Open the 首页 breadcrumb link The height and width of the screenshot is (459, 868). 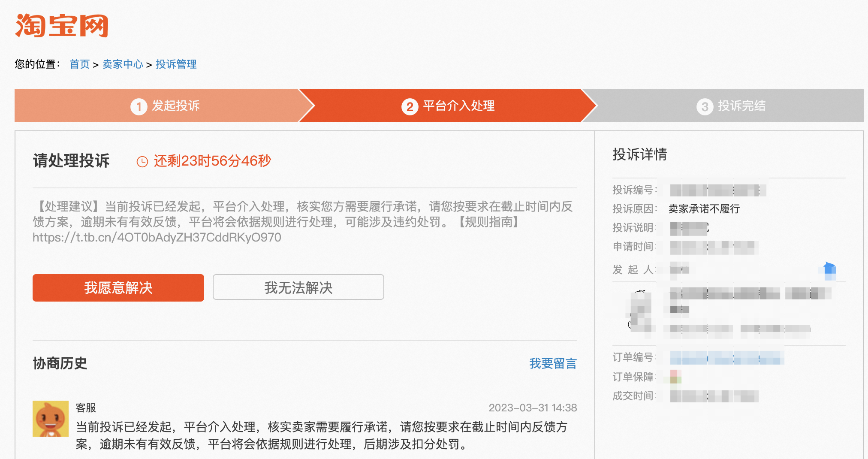tap(80, 64)
